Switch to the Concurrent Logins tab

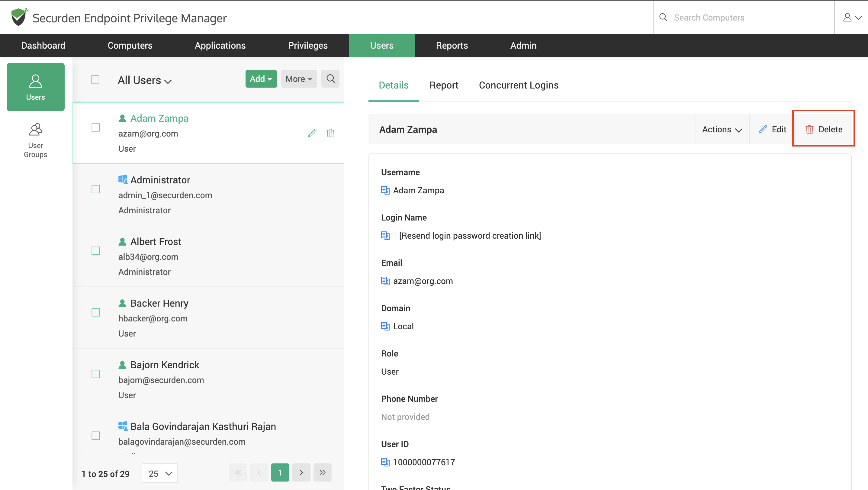click(518, 85)
